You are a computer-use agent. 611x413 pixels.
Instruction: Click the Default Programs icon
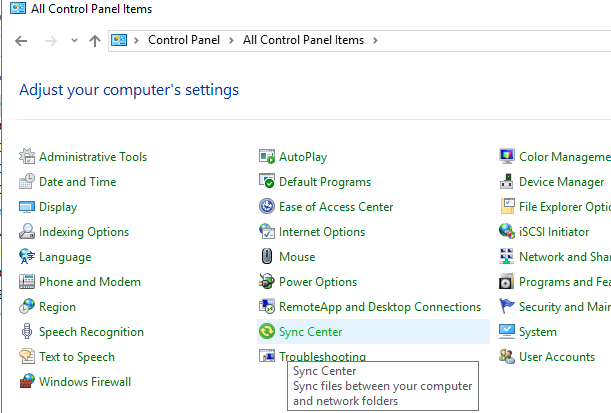pos(267,182)
